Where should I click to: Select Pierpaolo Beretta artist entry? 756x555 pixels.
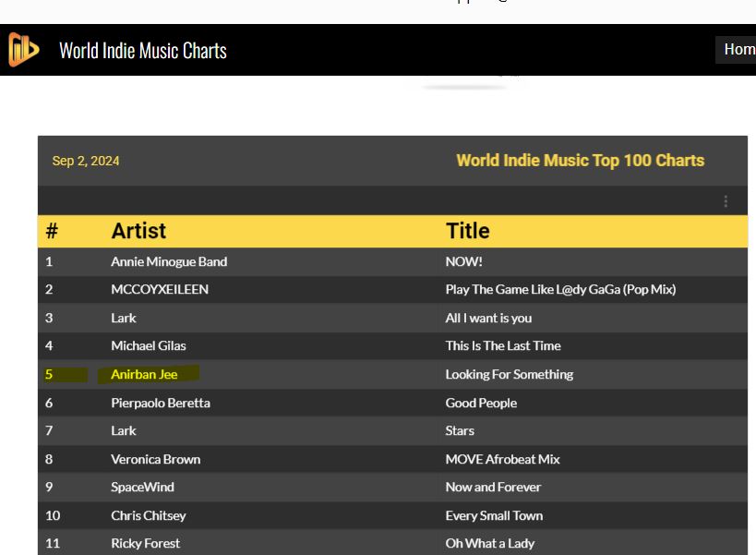pyautogui.click(x=161, y=404)
